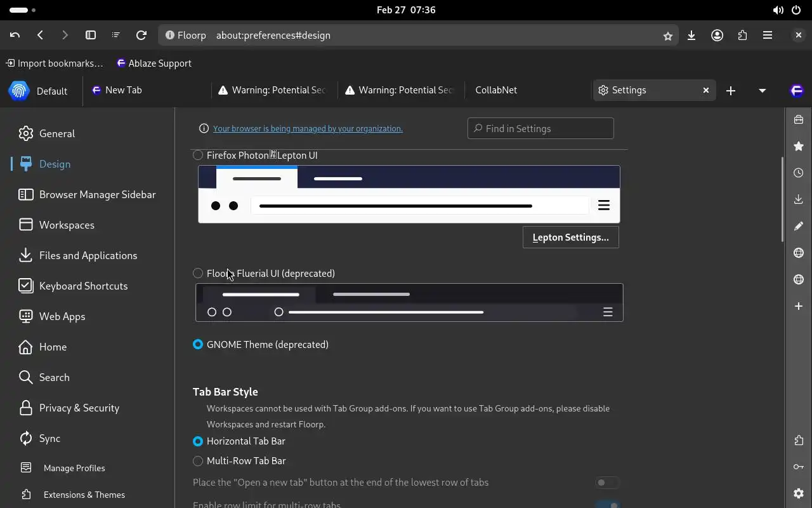Bookmark this page with the star icon
812x508 pixels.
pos(668,36)
